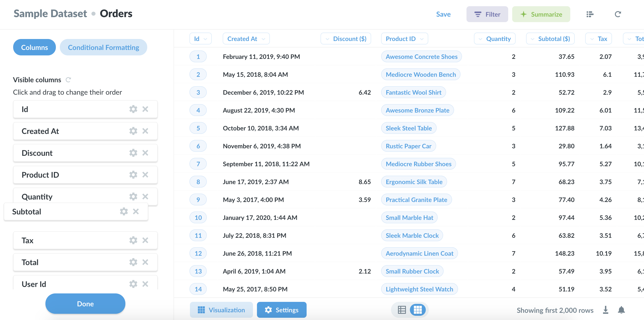Select the Columns tab

click(x=34, y=47)
